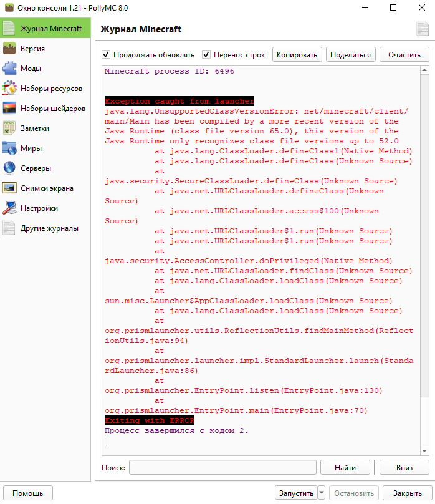Click the log scrollbar down arrow

click(424, 451)
